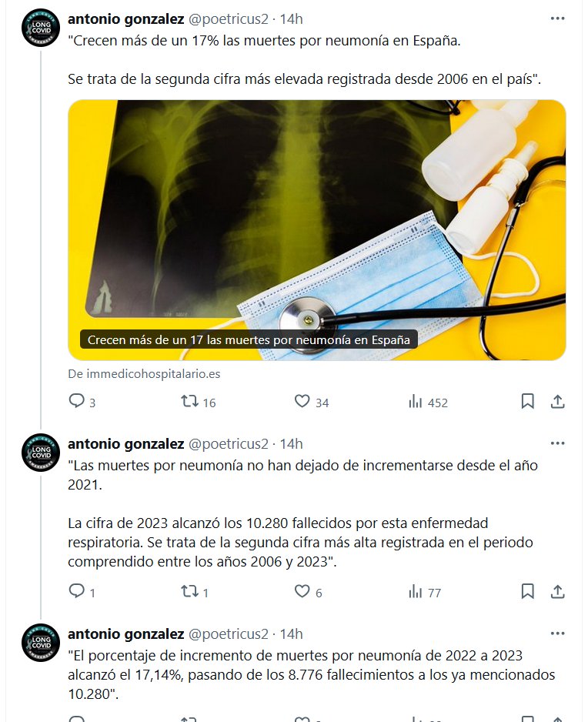Open @poetricus2 handle on third tweet
The image size is (588, 722).
coord(229,634)
